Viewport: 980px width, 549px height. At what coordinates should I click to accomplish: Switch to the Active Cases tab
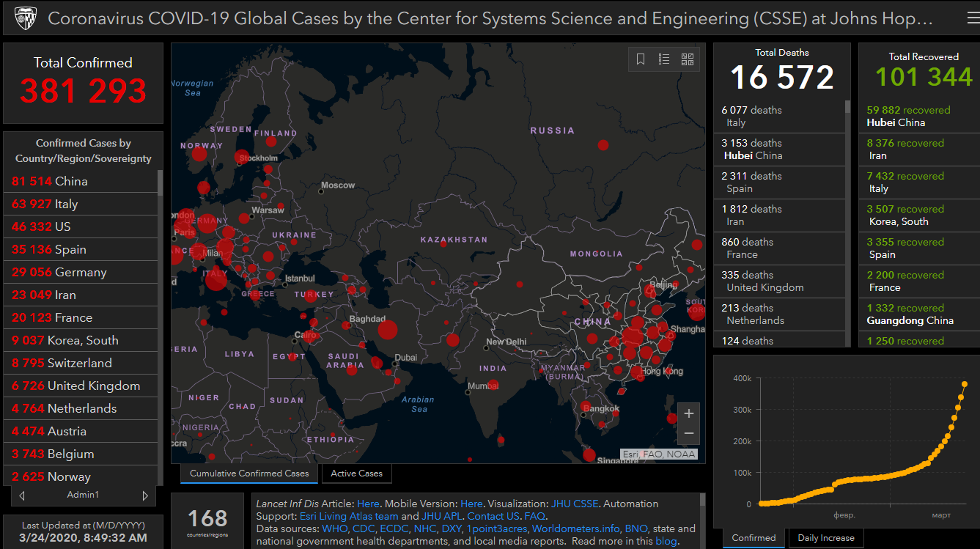click(356, 474)
